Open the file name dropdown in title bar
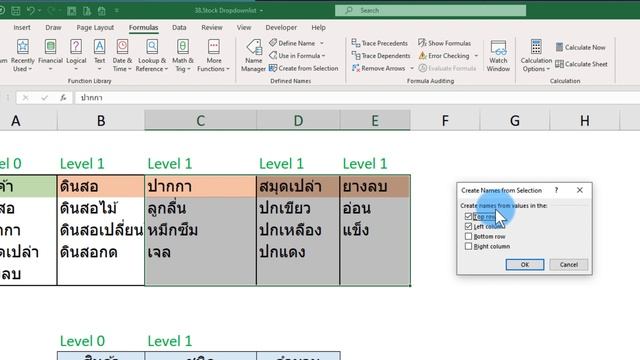The height and width of the screenshot is (360, 640). [x=261, y=11]
